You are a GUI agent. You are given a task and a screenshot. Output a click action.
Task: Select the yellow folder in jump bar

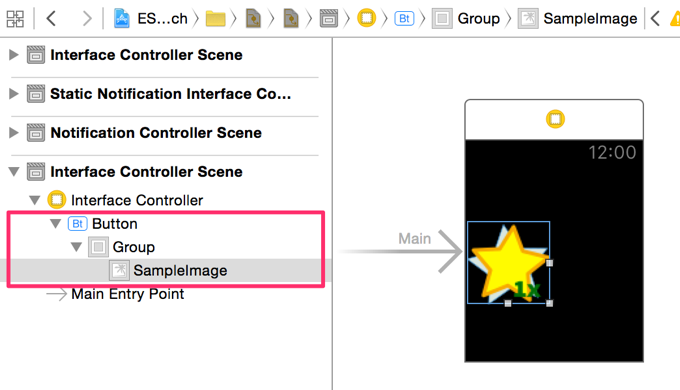(x=216, y=19)
